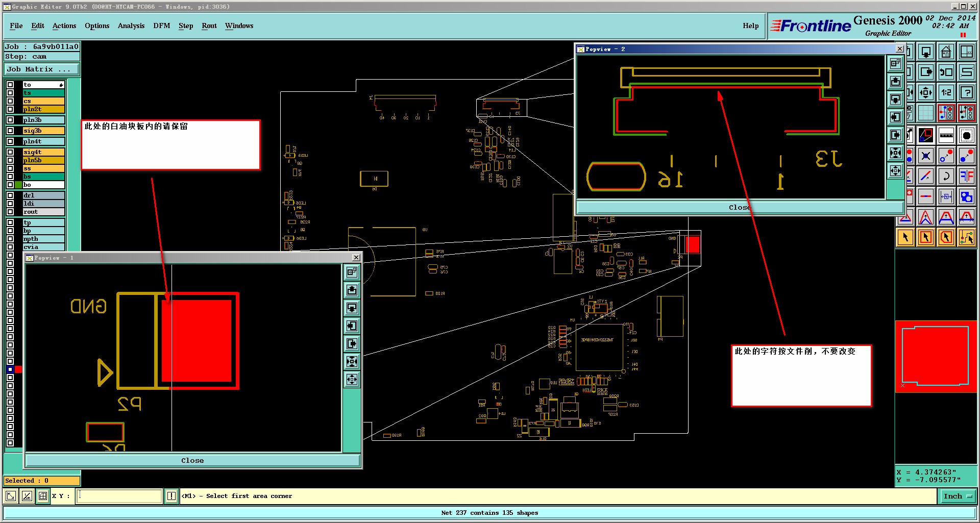Screen dimensions: 980x523
Task: Select the ruler measurement tool
Action: click(946, 135)
